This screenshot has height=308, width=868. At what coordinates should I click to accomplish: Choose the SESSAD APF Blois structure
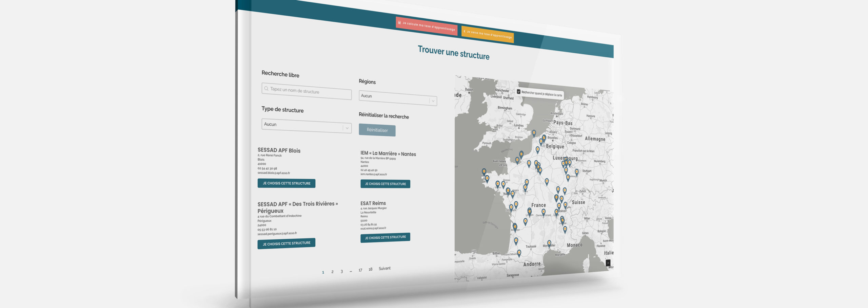coord(286,183)
